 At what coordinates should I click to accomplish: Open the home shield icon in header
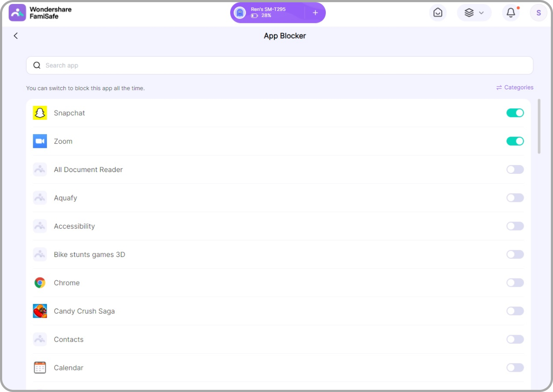point(438,13)
